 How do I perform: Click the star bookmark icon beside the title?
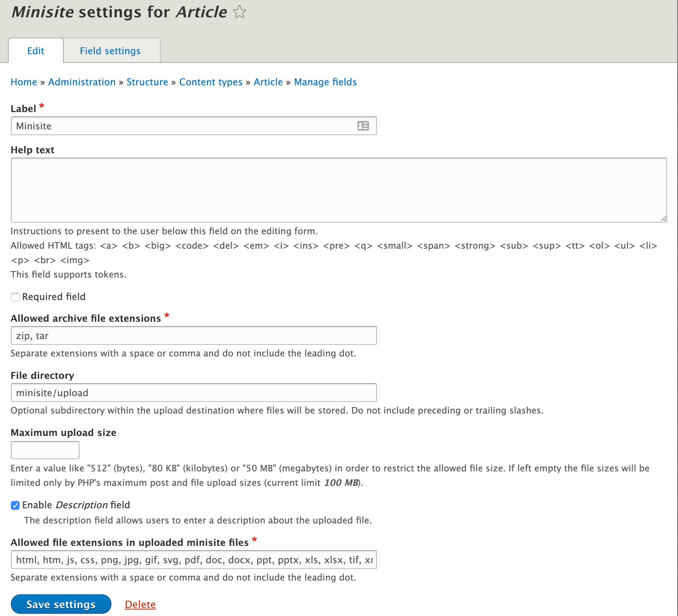click(240, 12)
